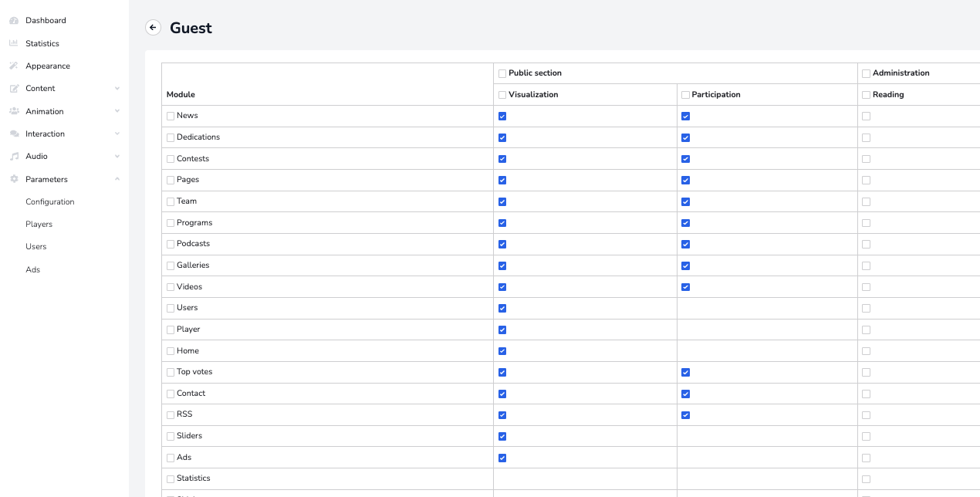
Task: Check the News module row checkbox
Action: (x=171, y=116)
